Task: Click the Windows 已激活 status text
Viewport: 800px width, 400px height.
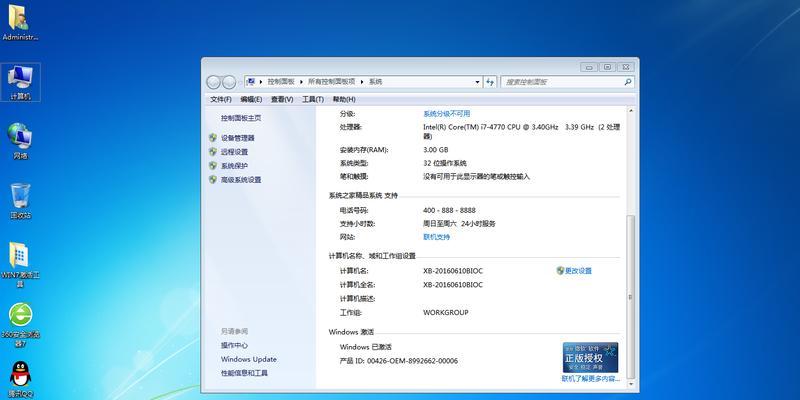Action: coord(365,347)
